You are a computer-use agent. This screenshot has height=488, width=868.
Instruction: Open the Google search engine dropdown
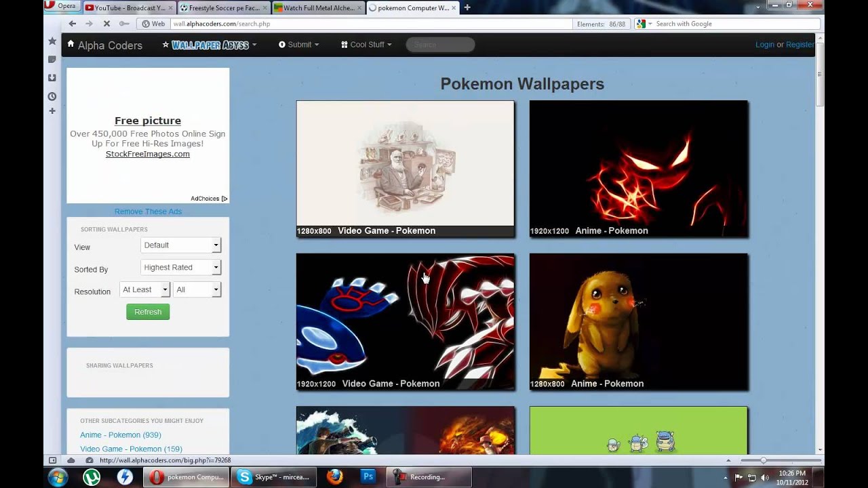644,24
